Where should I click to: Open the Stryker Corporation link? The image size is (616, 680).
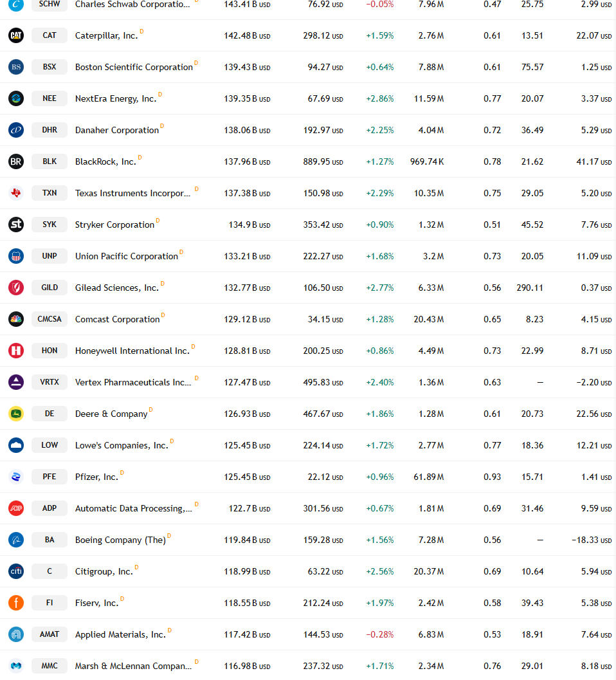tap(114, 225)
